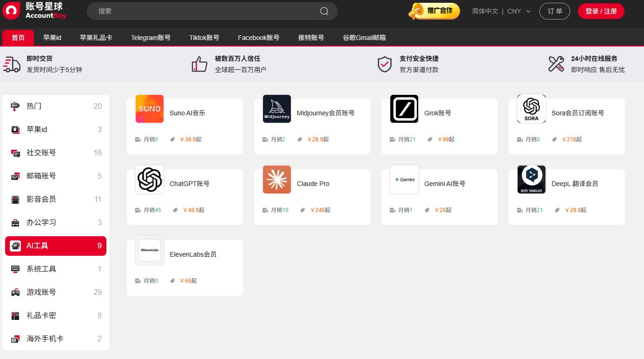Viewport: 644px width, 359px height.
Task: Click the 登录 / 注册 button
Action: point(601,11)
